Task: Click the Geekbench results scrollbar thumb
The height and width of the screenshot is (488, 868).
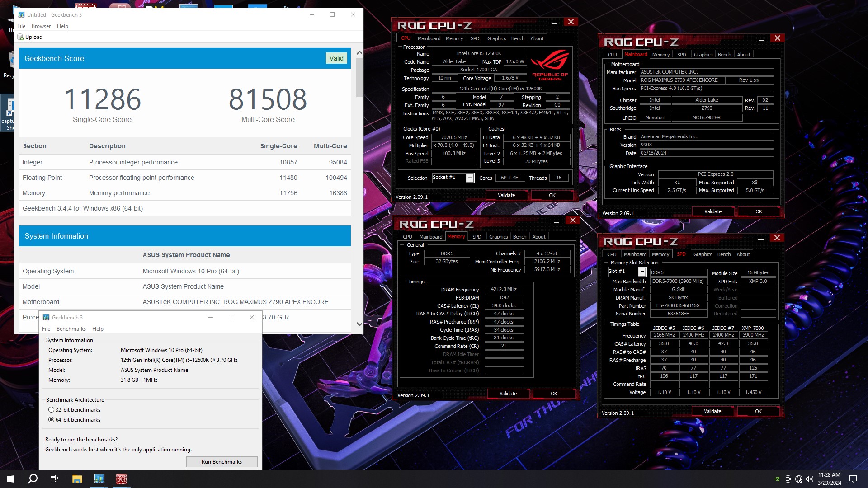Action: click(x=359, y=78)
